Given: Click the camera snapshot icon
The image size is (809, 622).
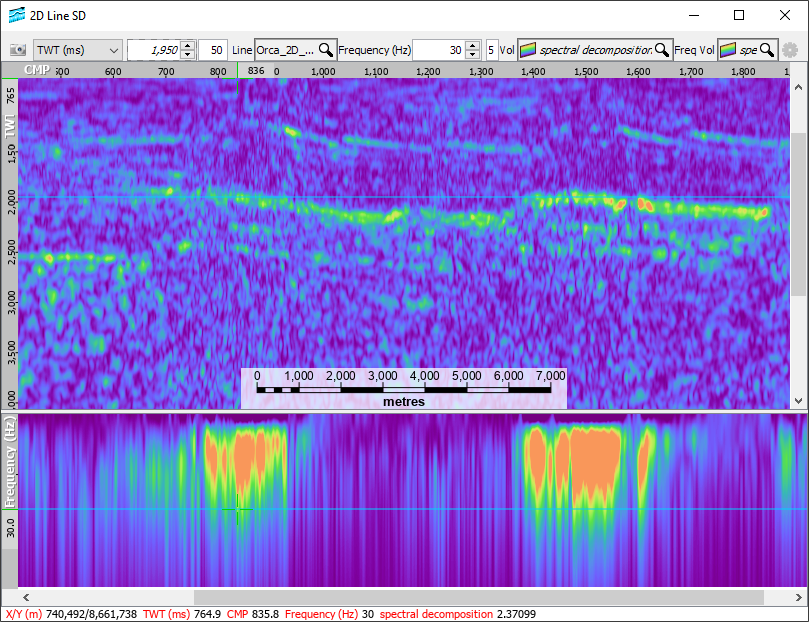Looking at the screenshot, I should coord(18,50).
